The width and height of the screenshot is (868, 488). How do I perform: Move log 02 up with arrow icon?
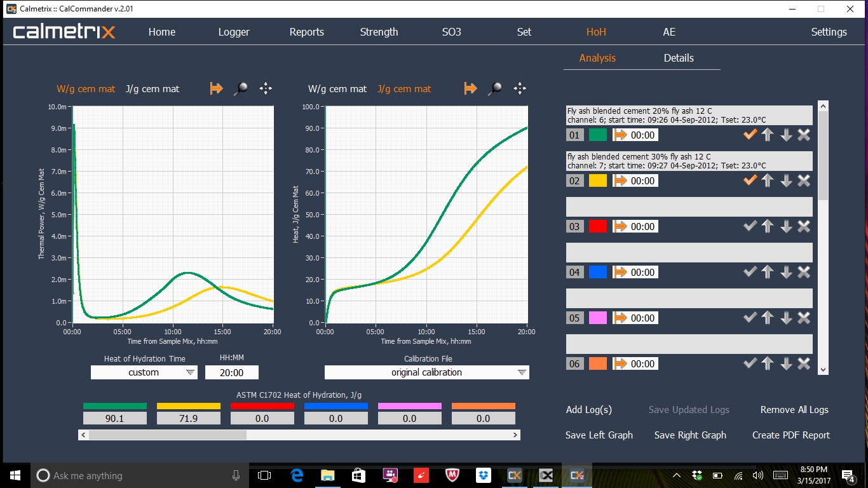click(768, 180)
